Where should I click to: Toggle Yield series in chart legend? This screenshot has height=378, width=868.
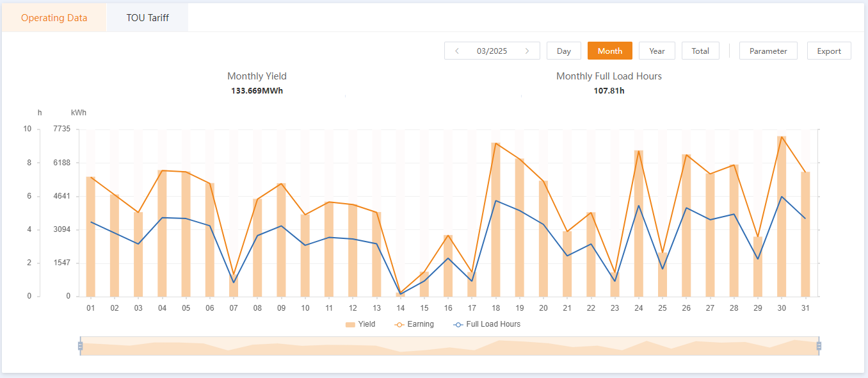click(360, 324)
